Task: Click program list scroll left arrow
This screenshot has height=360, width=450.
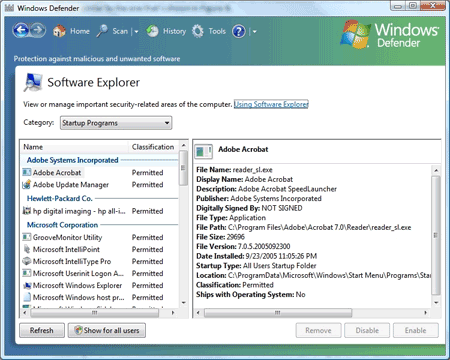Action: coord(25,313)
